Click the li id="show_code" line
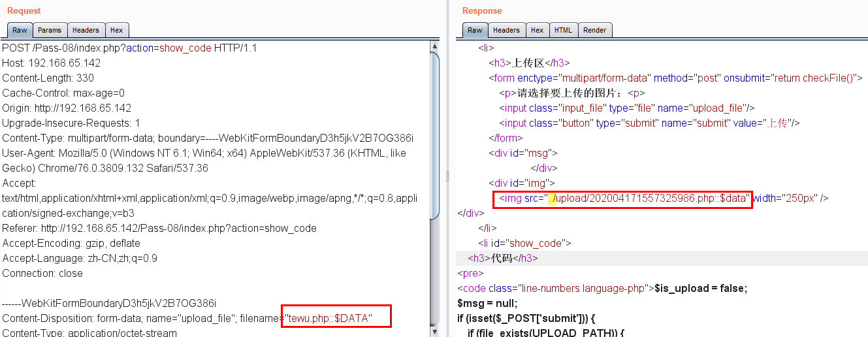Screen dimensions: 868x337 point(525,244)
